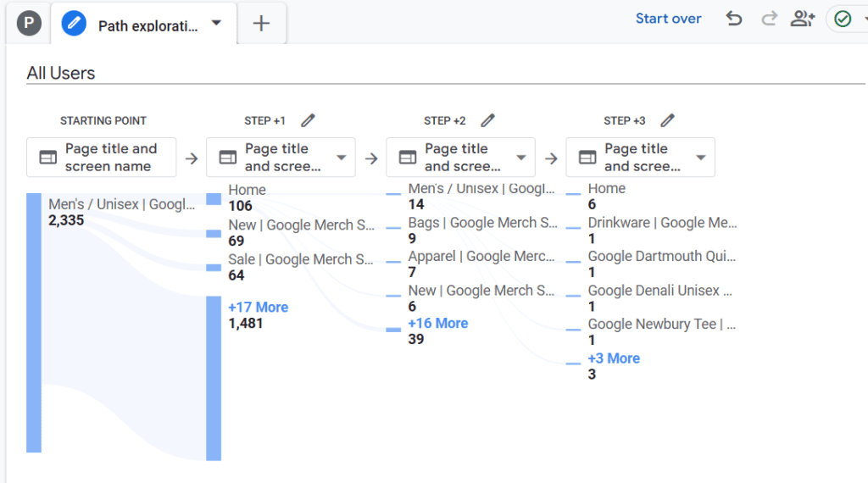Click the STEP +2 label
The image size is (868, 483).
click(x=444, y=120)
